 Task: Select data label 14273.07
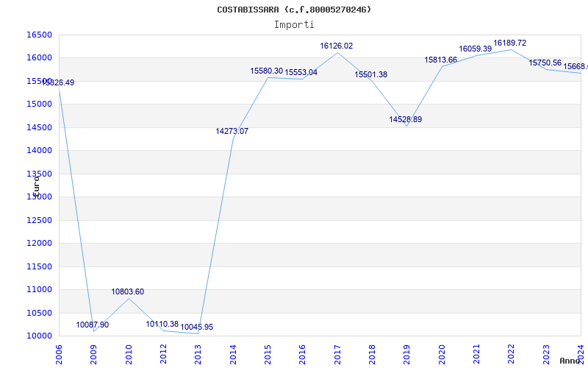pos(232,132)
